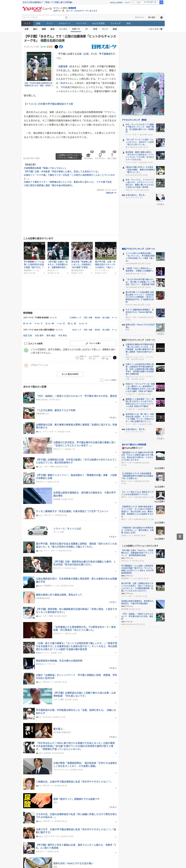Open the related article 大阪桐蔭西谷監督 link
Image resolution: width=186 pixels, height=868 pixels.
pos(45,168)
